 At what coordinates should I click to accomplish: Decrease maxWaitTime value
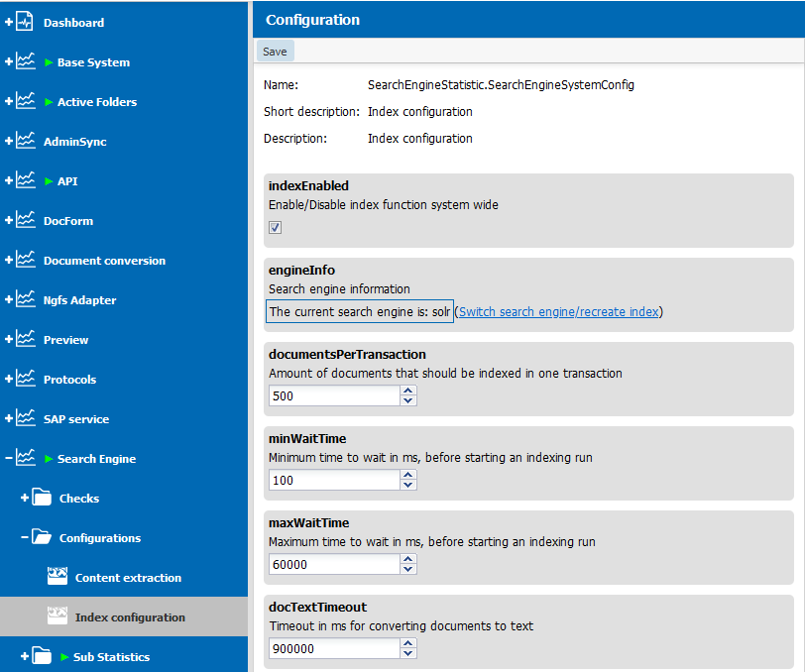pyautogui.click(x=408, y=569)
